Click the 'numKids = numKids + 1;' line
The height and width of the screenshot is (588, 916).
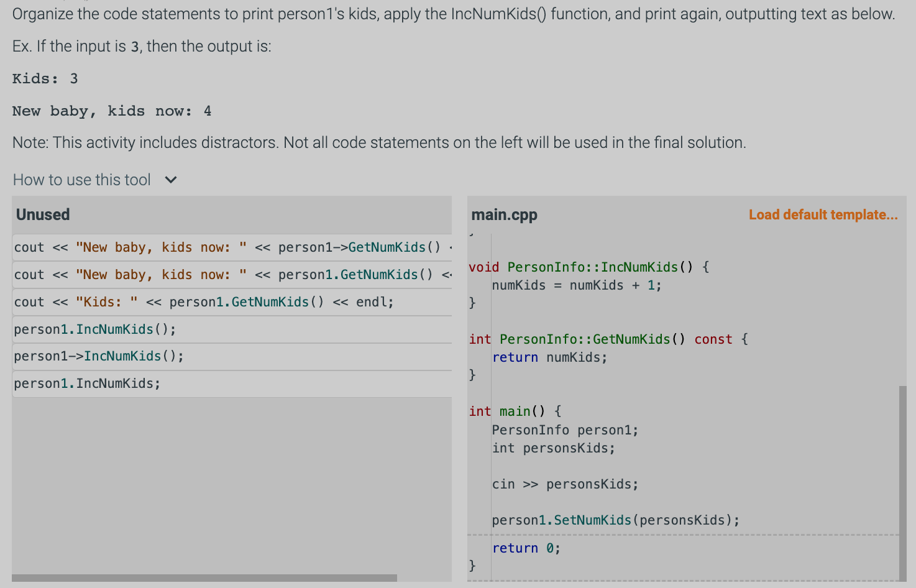[x=577, y=285]
